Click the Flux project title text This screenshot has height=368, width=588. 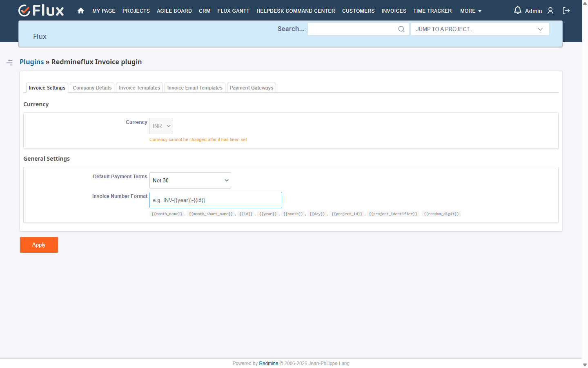click(40, 36)
